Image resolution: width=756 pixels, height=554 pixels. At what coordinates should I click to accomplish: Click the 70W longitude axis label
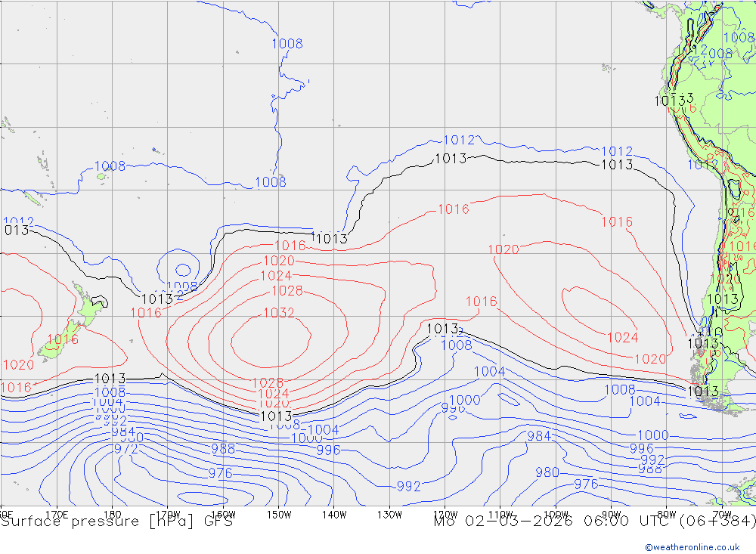pos(722,515)
